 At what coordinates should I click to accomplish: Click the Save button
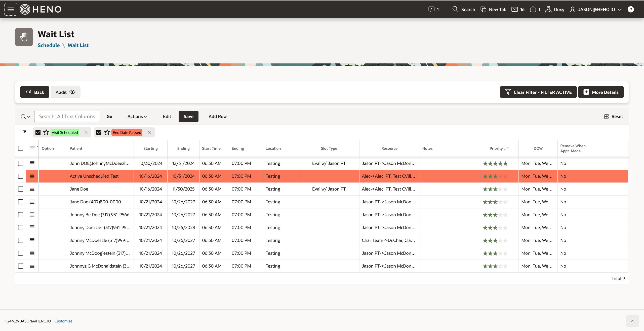coord(188,116)
